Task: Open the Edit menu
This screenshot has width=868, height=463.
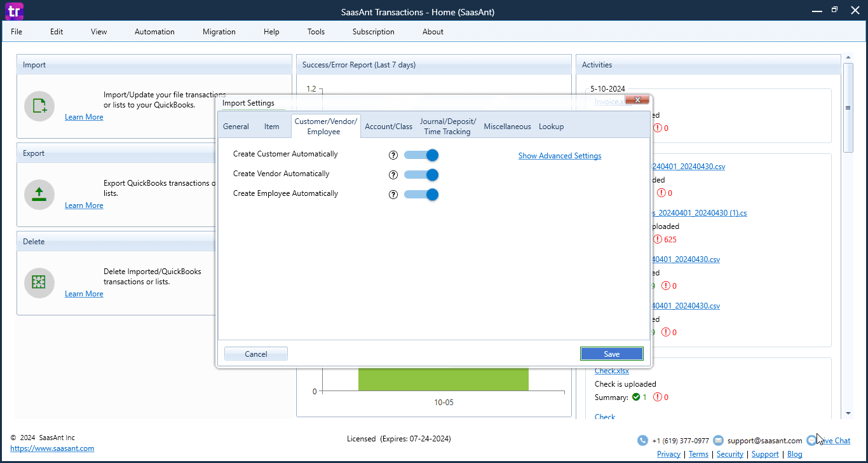Action: 57,32
